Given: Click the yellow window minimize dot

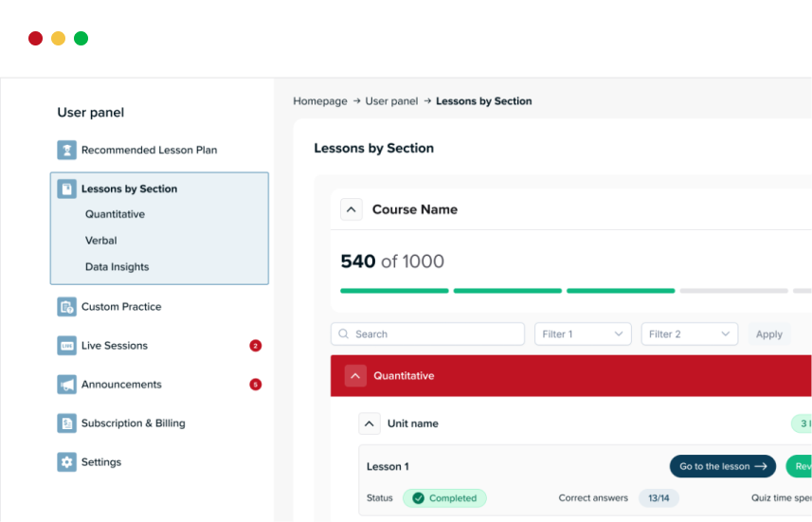Looking at the screenshot, I should [58, 38].
